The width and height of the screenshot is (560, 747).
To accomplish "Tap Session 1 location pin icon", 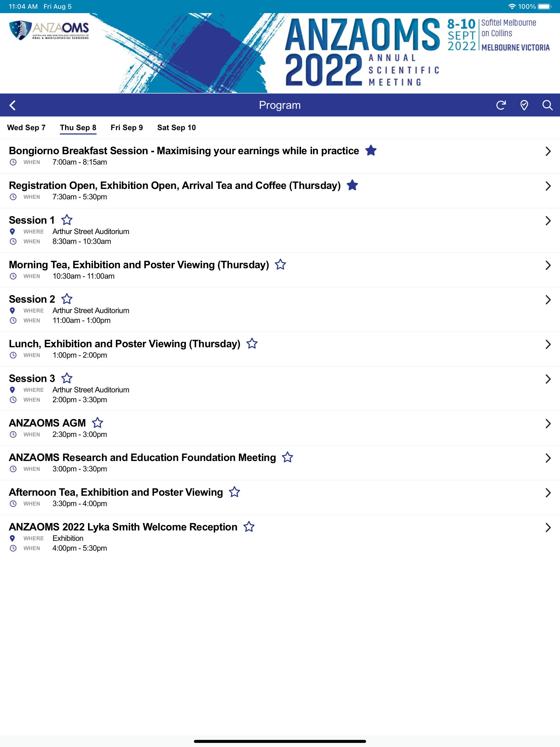I will pyautogui.click(x=13, y=232).
